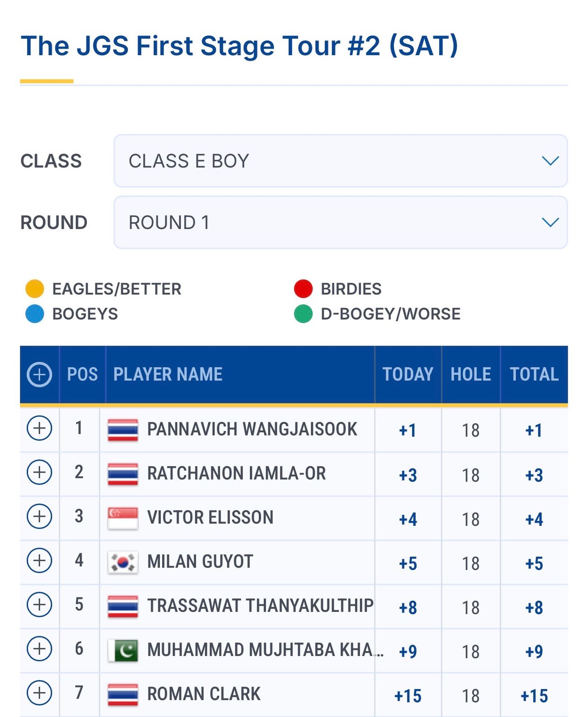Screen dimensions: 588x717
Task: Click player name Roman Clark
Action: [x=204, y=694]
